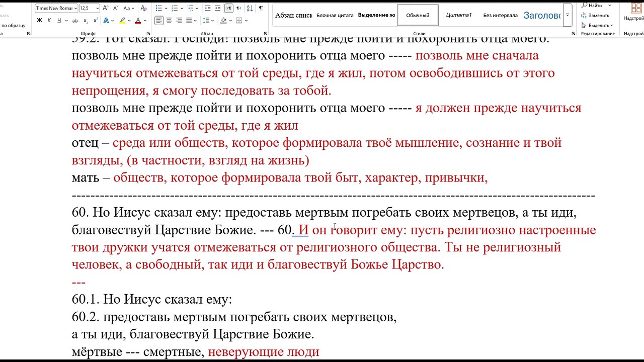
Task: Open numbering list dropdown arrow
Action: [182, 9]
